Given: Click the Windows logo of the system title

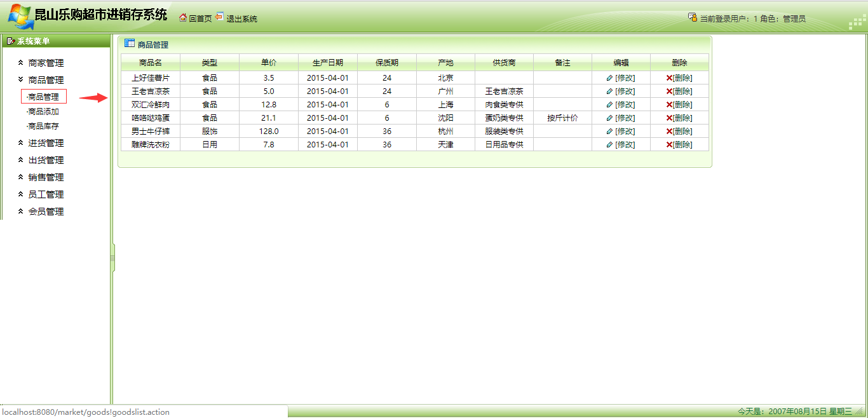Looking at the screenshot, I should (20, 17).
